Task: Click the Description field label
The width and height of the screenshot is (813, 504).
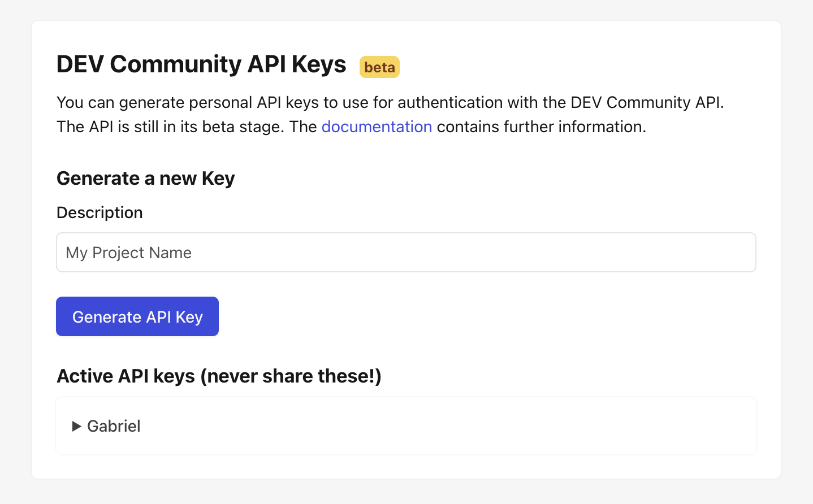Action: [100, 212]
